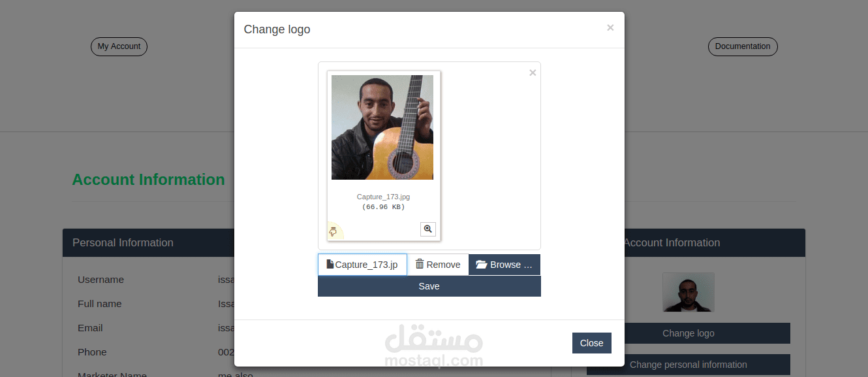Click the green Account Information heading
Viewport: 868px width, 377px height.
(x=148, y=180)
